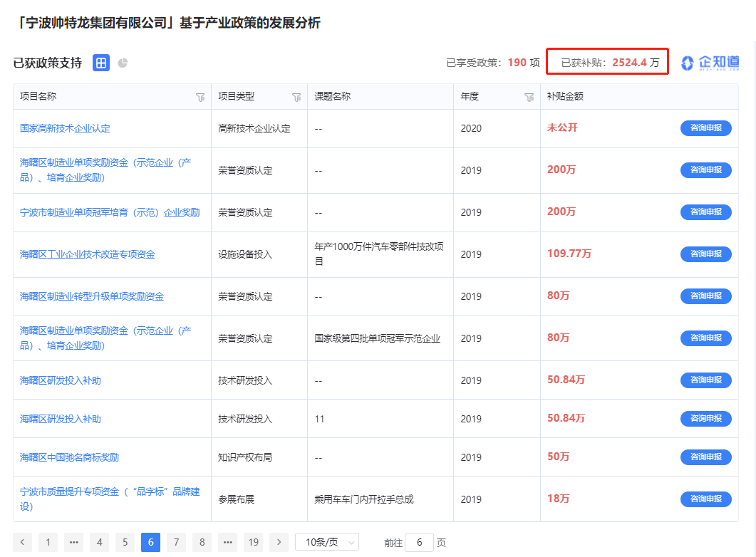This screenshot has height=557, width=756.
Task: Click 咨询申报 in the 18万 row
Action: (706, 499)
